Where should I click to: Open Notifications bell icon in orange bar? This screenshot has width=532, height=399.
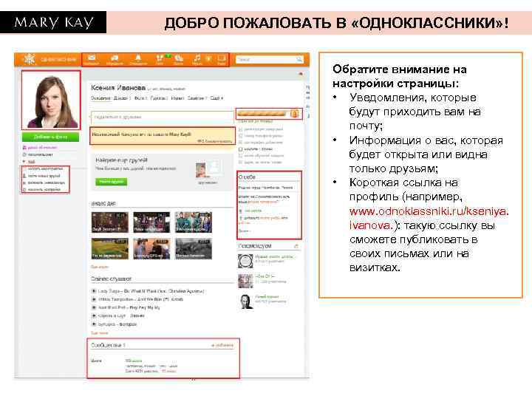pos(137,58)
